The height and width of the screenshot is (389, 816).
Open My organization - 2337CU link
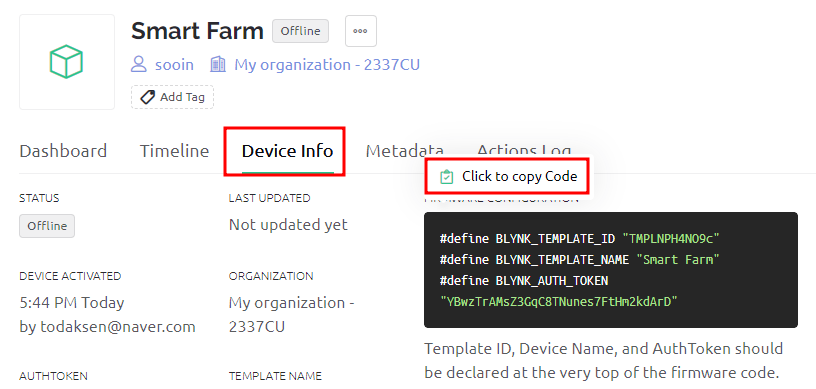(327, 65)
